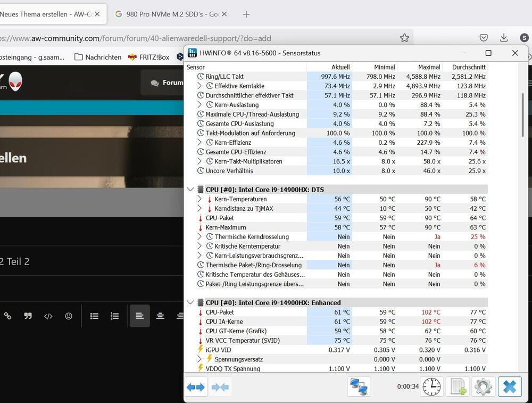Viewport: 532px width, 403px height.
Task: Open HWiNFO sensor settings gear
Action: point(483,387)
